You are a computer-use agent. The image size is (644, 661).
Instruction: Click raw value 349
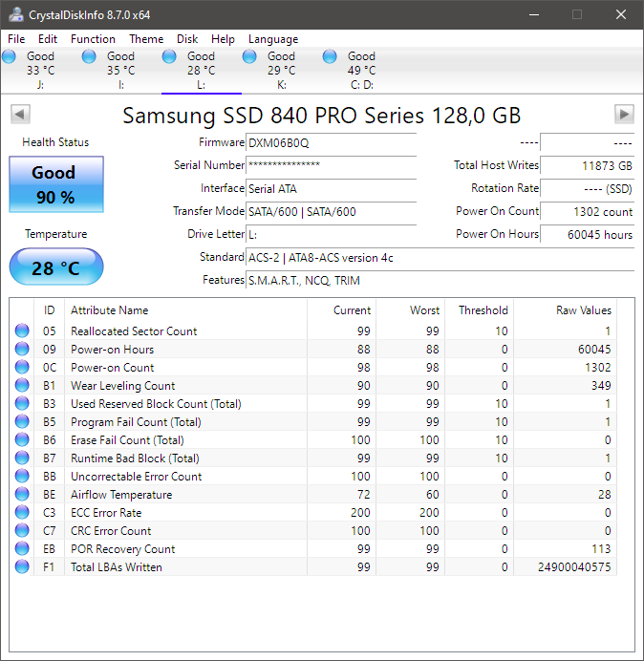[x=601, y=385]
